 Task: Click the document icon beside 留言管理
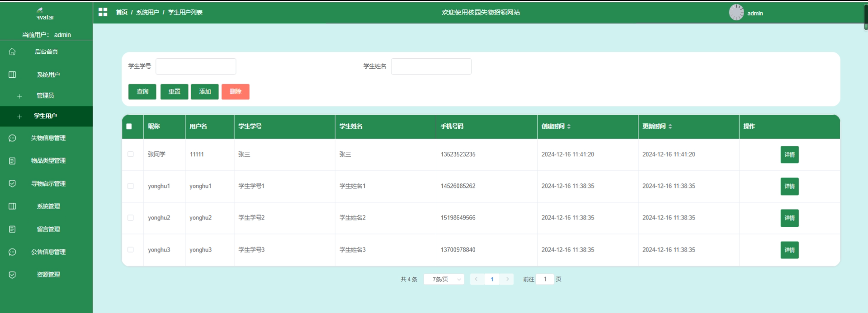click(x=12, y=229)
